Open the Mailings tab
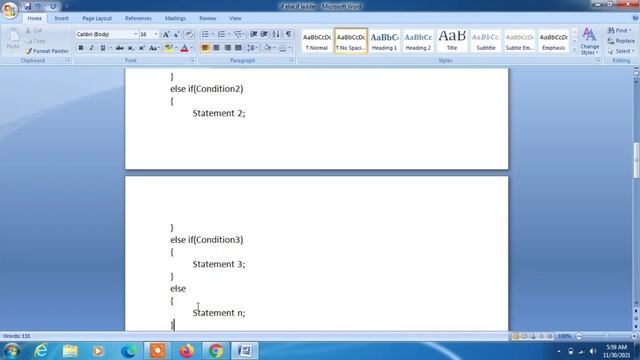This screenshot has width=640, height=360. click(x=175, y=18)
